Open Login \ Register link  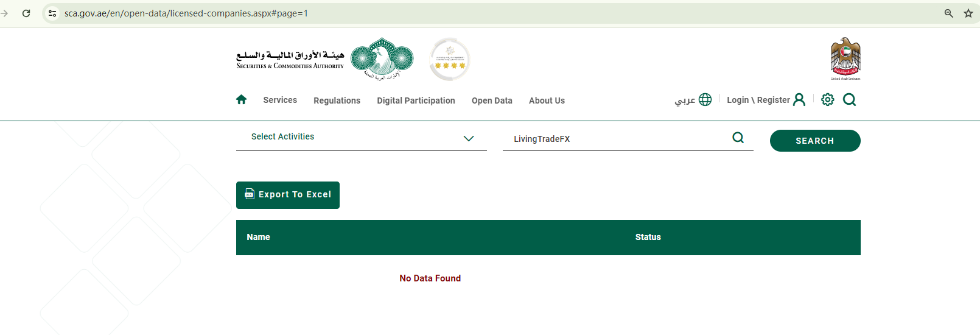(x=758, y=100)
